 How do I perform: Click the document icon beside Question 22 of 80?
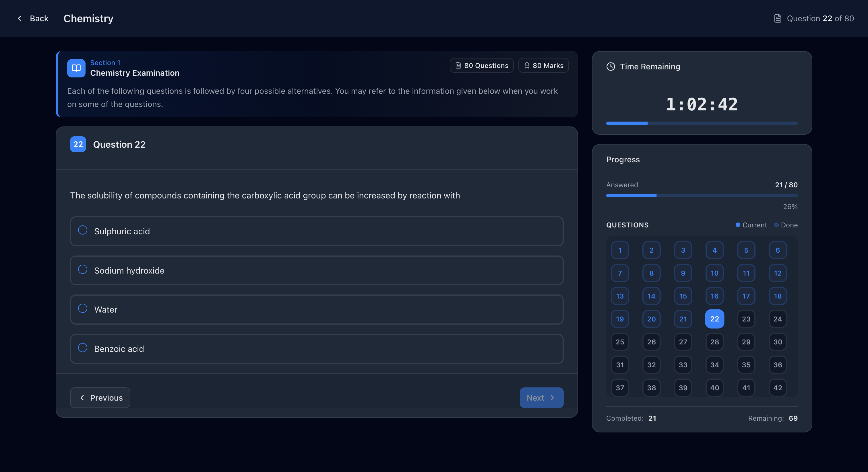click(x=777, y=19)
